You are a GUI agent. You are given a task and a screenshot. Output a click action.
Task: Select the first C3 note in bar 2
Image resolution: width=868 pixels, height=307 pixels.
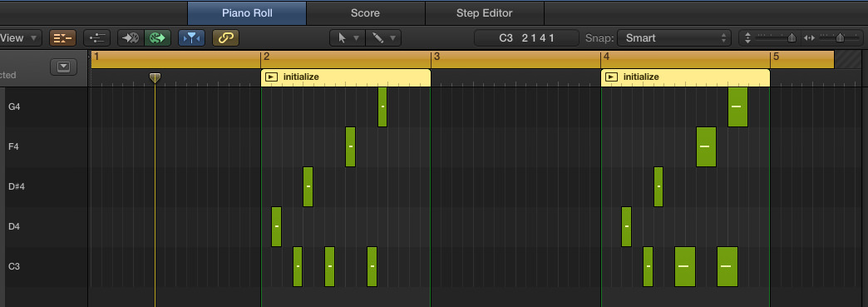pos(298,266)
